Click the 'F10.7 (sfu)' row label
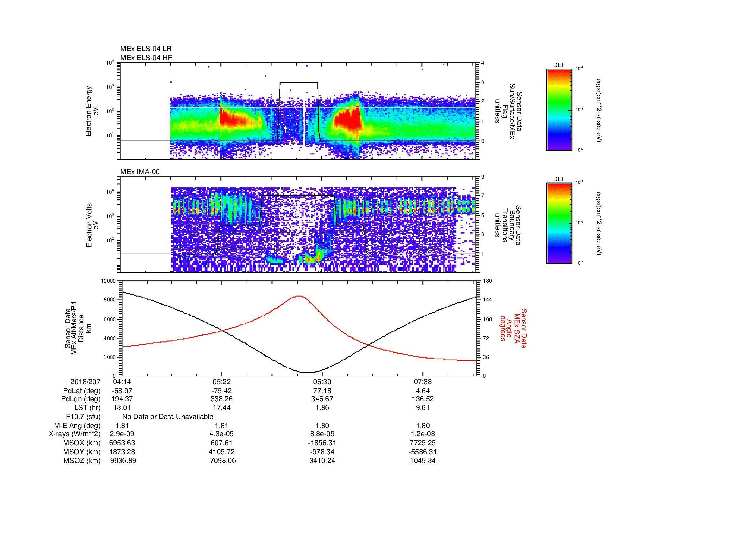Image resolution: width=756 pixels, height=534 pixels. click(x=83, y=417)
